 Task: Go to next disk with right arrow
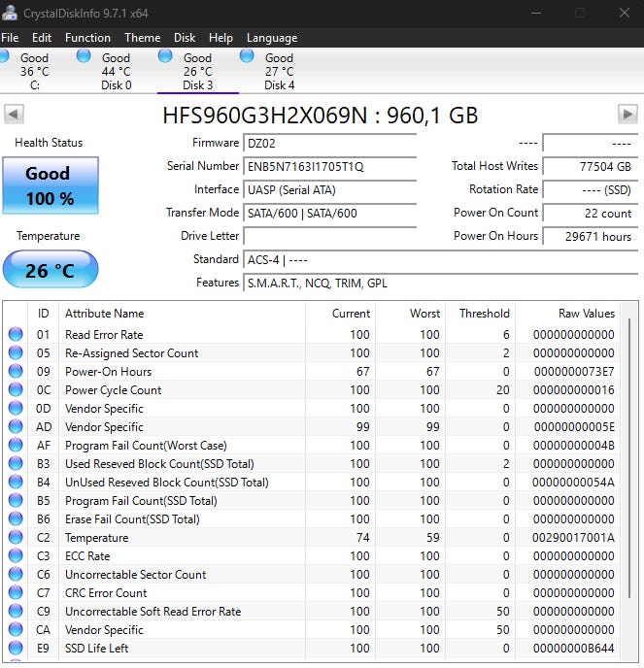pyautogui.click(x=627, y=115)
